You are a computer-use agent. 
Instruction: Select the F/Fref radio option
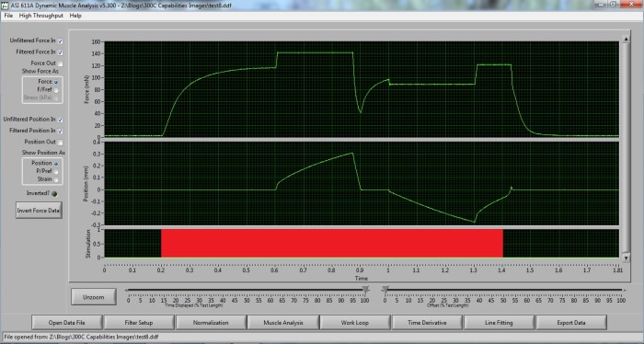(x=56, y=90)
